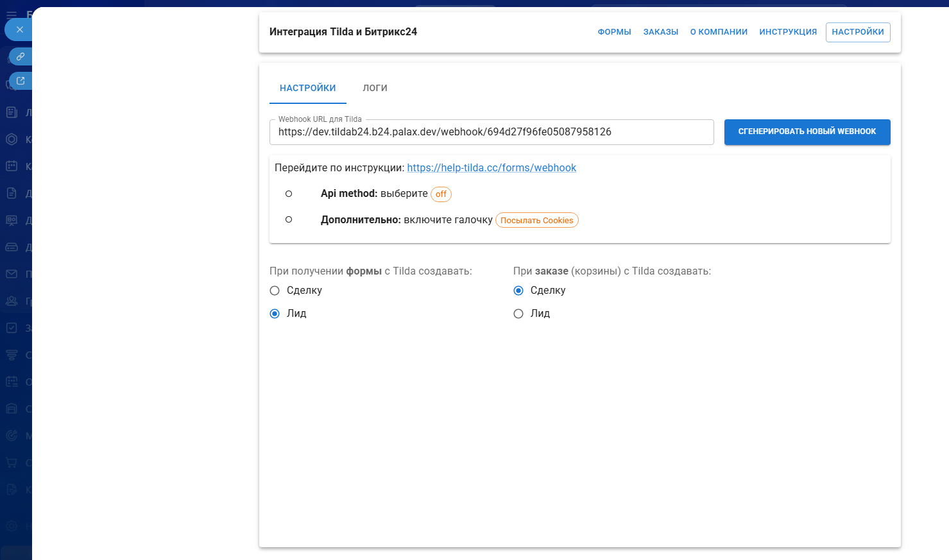The width and height of the screenshot is (949, 560).
Task: Go to Формы in top navigation
Action: (614, 32)
